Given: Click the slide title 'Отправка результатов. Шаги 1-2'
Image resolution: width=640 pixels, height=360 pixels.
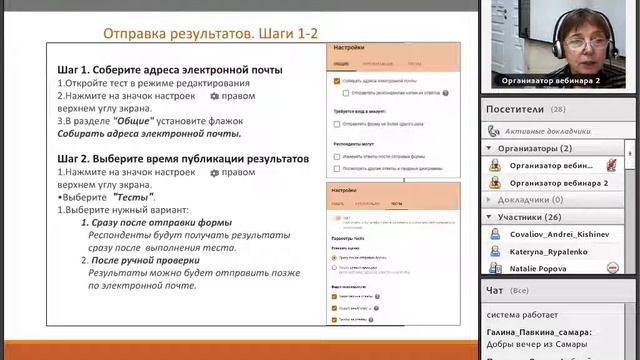Looking at the screenshot, I should click(x=210, y=33).
